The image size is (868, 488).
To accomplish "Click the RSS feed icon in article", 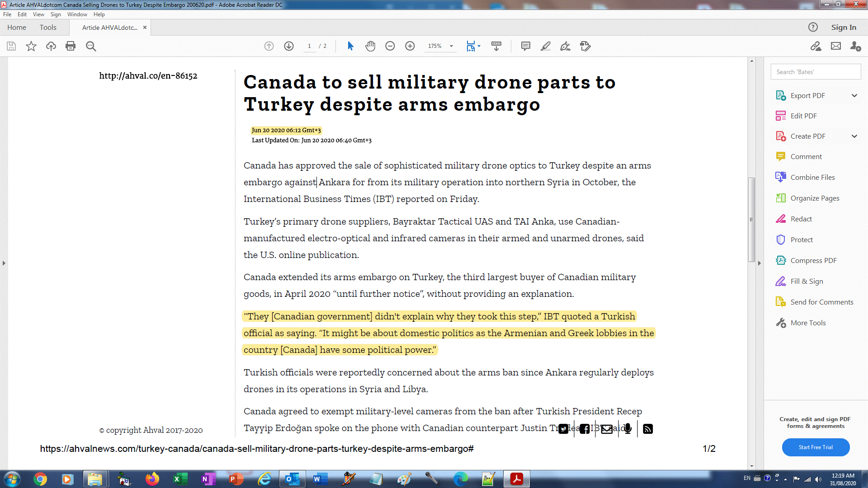I will [x=648, y=429].
